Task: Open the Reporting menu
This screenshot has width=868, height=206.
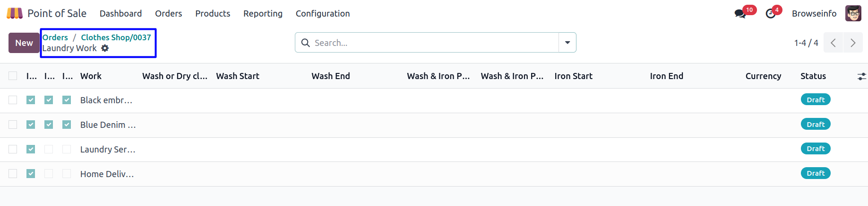Action: click(x=263, y=14)
